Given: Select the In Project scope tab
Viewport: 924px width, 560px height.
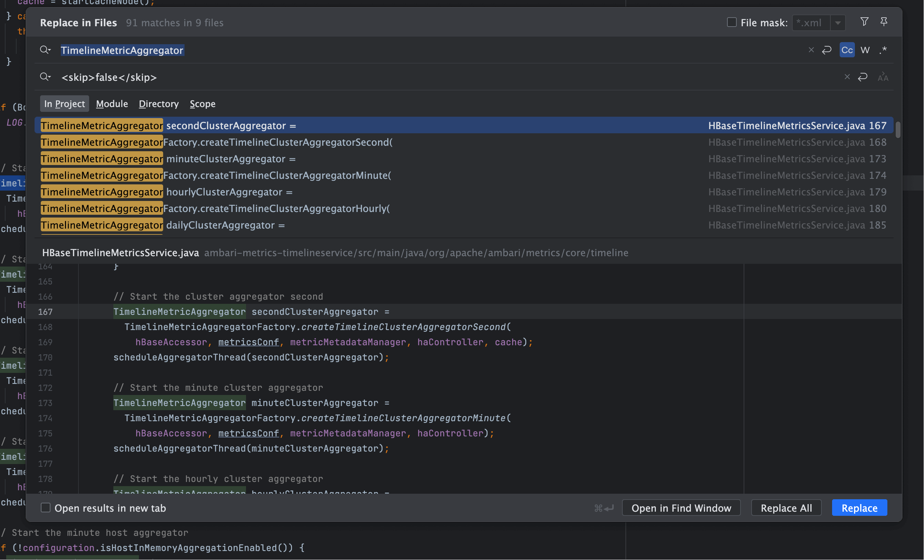Looking at the screenshot, I should [x=65, y=104].
